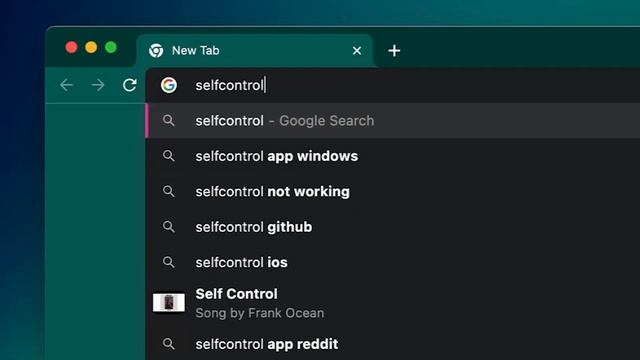
Task: Click the magnifier next to 'selfcontrol github'
Action: click(169, 227)
